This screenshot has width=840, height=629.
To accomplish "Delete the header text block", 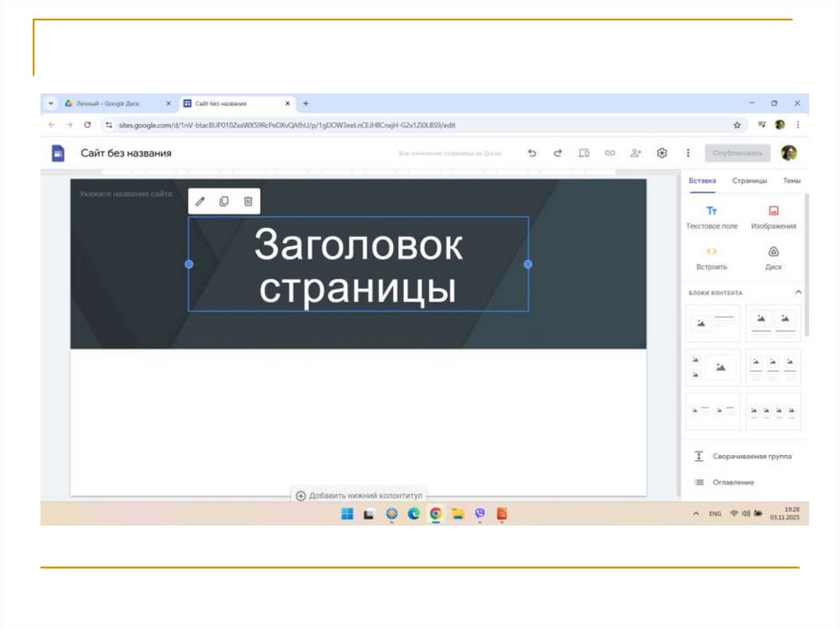I will coord(248,202).
